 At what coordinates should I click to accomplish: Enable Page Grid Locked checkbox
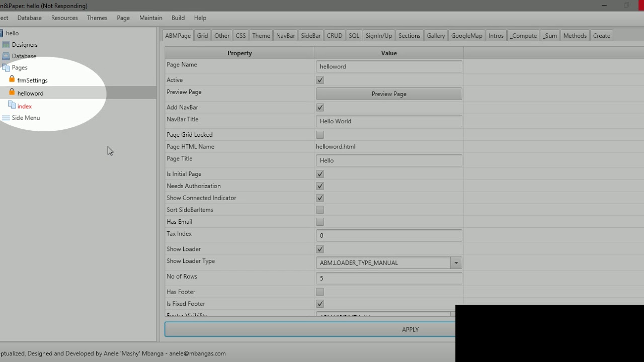point(320,135)
